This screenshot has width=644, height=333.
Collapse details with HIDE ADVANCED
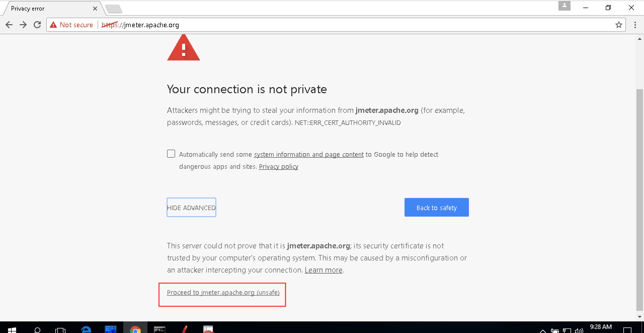[x=191, y=207]
